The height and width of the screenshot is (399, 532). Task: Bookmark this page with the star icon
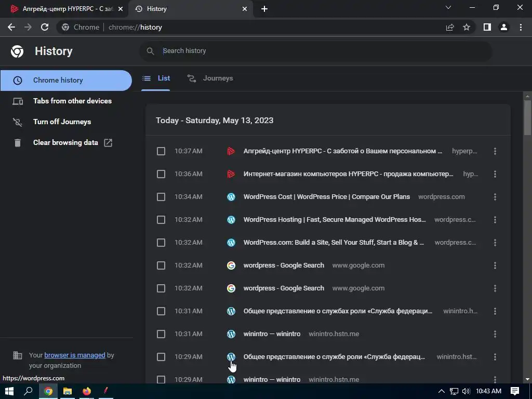(x=467, y=27)
